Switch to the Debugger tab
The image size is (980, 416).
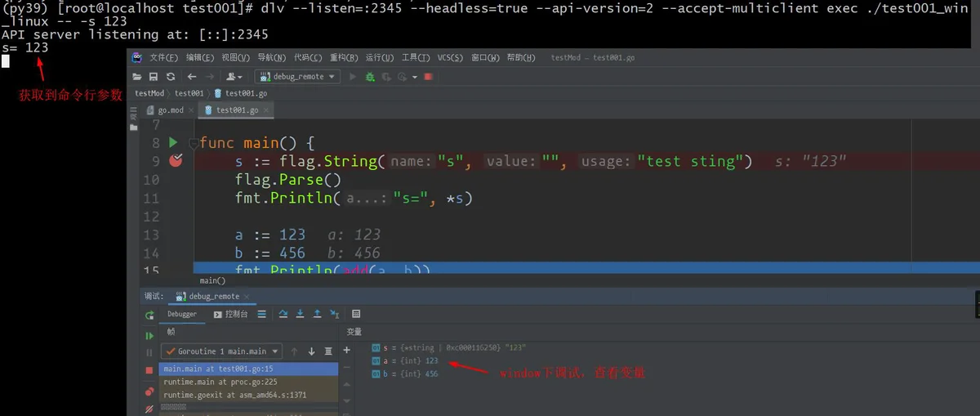[x=182, y=314]
